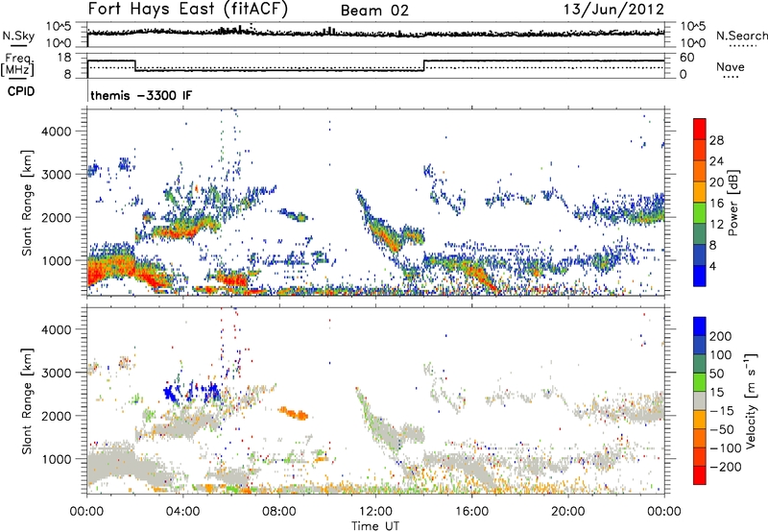
Task: Select the 'Freq. [MHz]' axis label
Action: coord(17,65)
